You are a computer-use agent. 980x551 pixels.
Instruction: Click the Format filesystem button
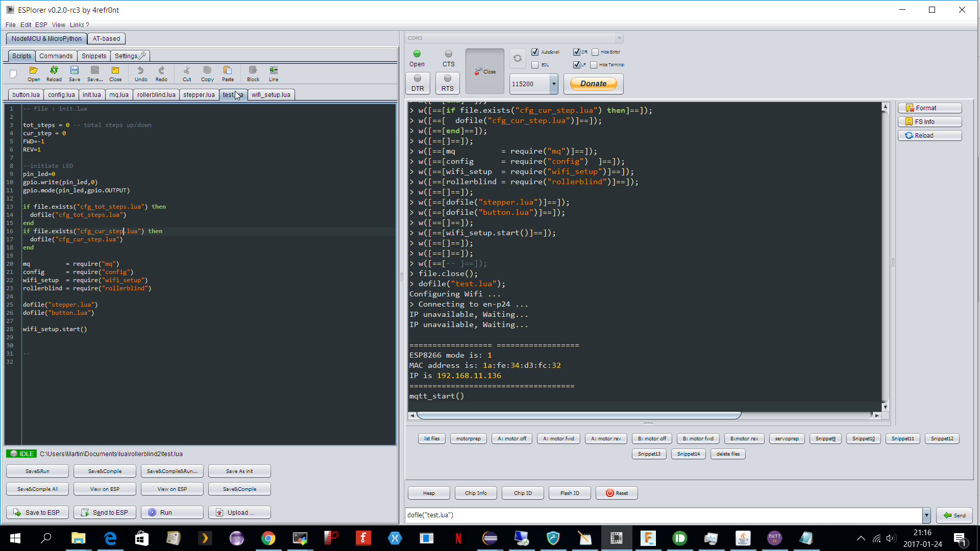point(929,108)
